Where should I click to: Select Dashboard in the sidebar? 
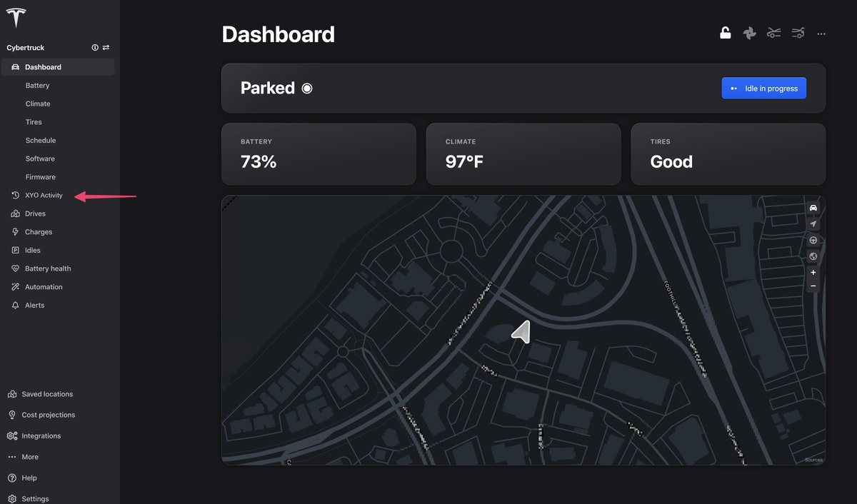(x=58, y=67)
